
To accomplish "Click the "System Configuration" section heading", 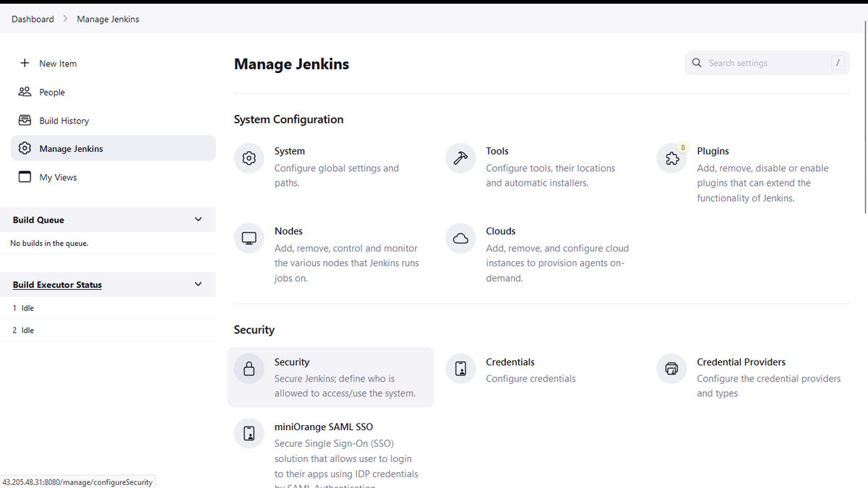I will (x=288, y=119).
